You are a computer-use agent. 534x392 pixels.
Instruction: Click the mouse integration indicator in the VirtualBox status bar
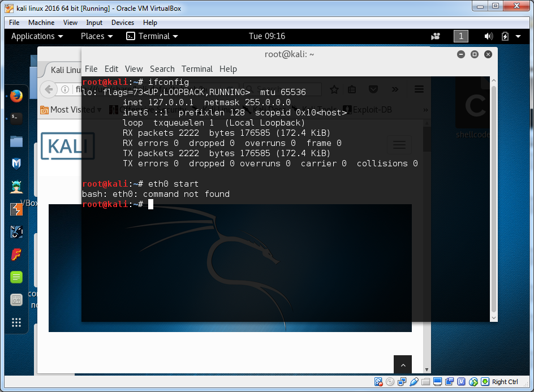pyautogui.click(x=473, y=382)
